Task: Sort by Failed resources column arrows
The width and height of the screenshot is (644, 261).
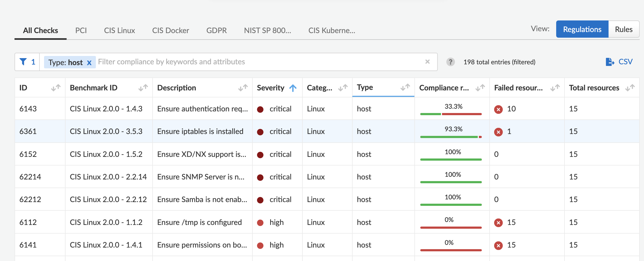Action: 555,88
